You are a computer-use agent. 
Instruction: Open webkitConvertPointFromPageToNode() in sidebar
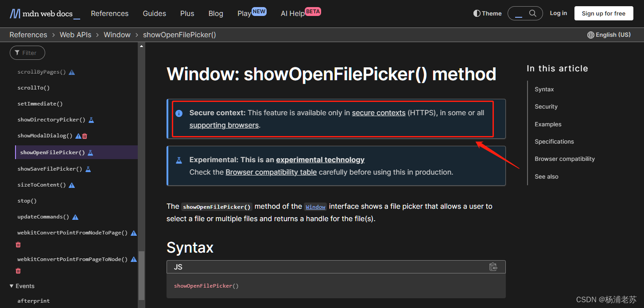pos(73,259)
